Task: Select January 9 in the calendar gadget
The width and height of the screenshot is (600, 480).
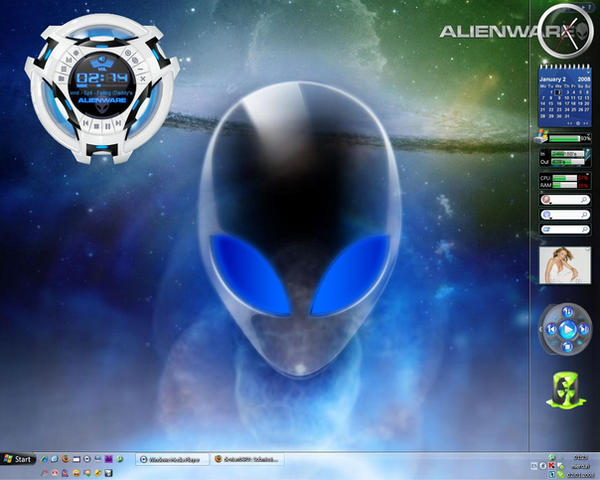Action: point(559,98)
